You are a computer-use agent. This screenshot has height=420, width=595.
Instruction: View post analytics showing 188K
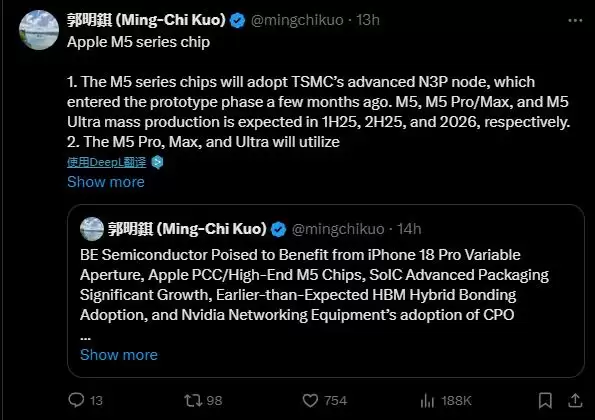click(x=427, y=400)
